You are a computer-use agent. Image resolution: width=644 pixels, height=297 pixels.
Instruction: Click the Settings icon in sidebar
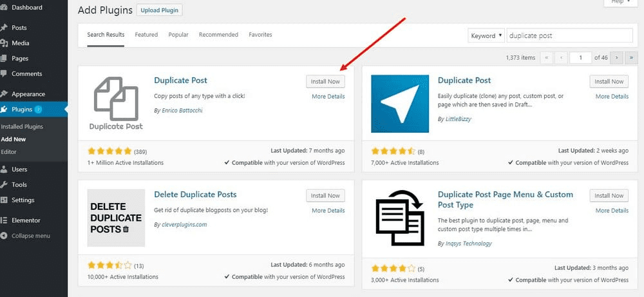[x=4, y=200]
